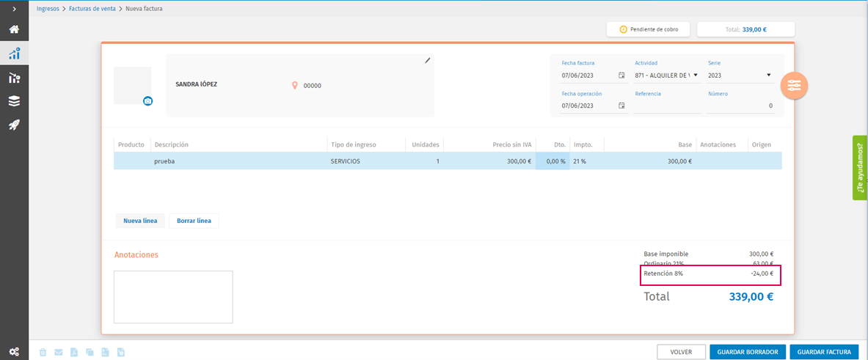
Task: Expand the sidebar with top chevron
Action: (15, 9)
